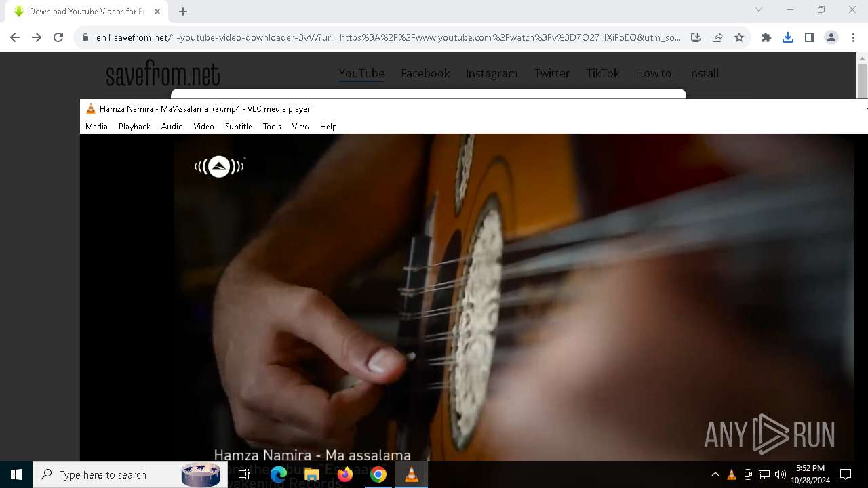Launch Microsoft Edge from taskbar
The height and width of the screenshot is (488, 868).
coord(279,474)
